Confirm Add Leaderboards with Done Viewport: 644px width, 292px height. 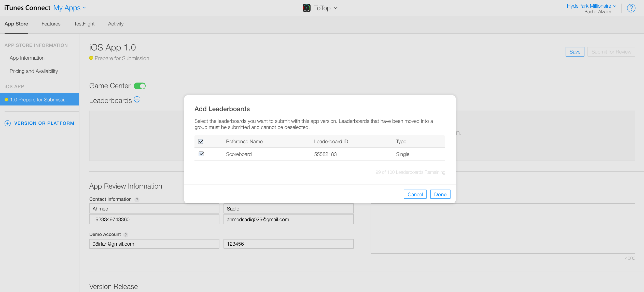tap(440, 194)
